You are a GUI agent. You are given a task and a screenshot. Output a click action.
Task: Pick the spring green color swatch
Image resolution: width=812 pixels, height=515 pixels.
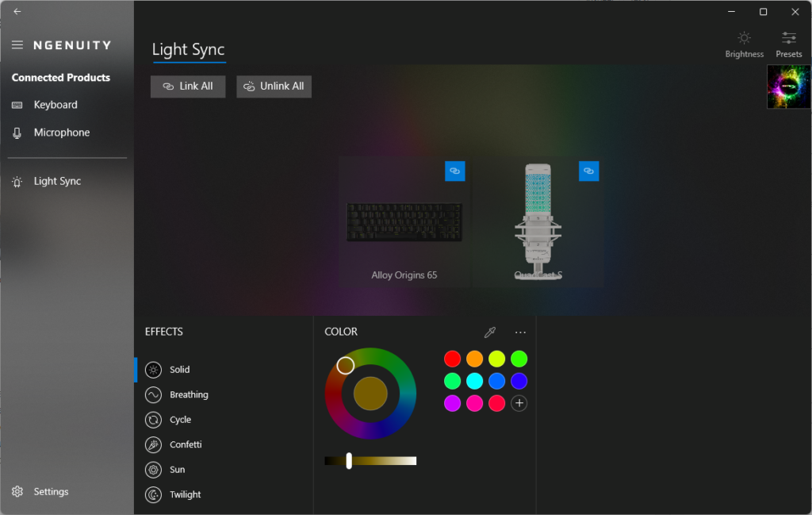click(452, 381)
